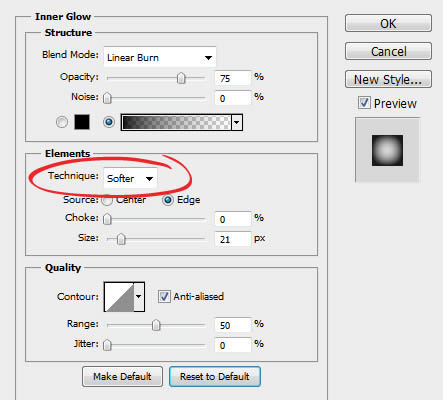Image resolution: width=443 pixels, height=400 pixels.
Task: Toggle the Anti-aliased checkbox
Action: tap(164, 296)
